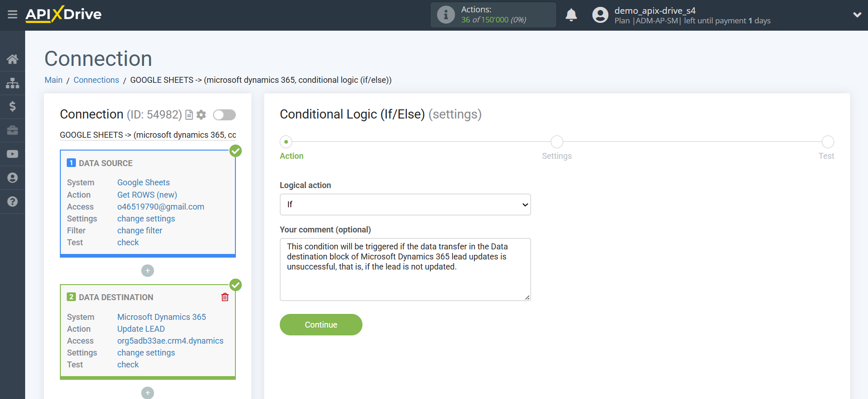This screenshot has height=399, width=868.
Task: Open the Update LEAD action link
Action: (x=141, y=329)
